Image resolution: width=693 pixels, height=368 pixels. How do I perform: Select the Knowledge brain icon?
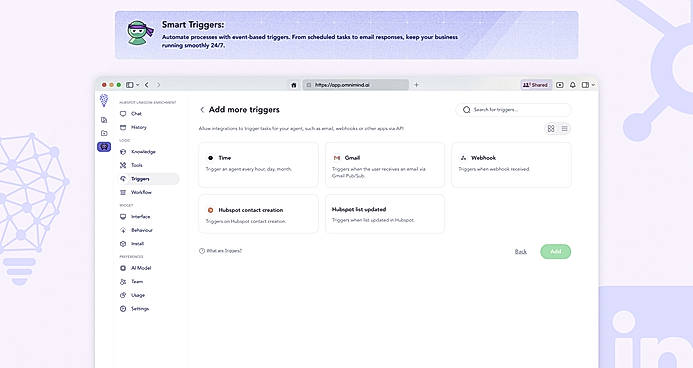pos(123,152)
